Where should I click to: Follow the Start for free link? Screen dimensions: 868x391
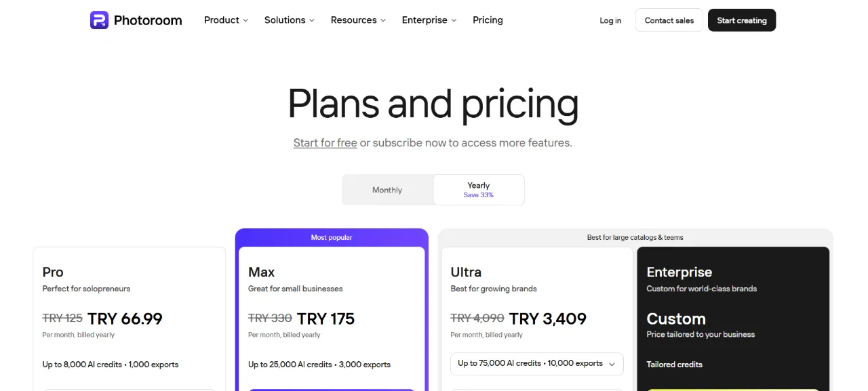coord(325,143)
